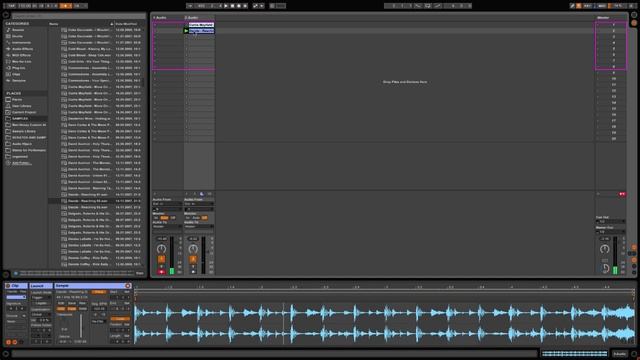Focus the browser search field
The width and height of the screenshot is (640, 360).
click(78, 16)
